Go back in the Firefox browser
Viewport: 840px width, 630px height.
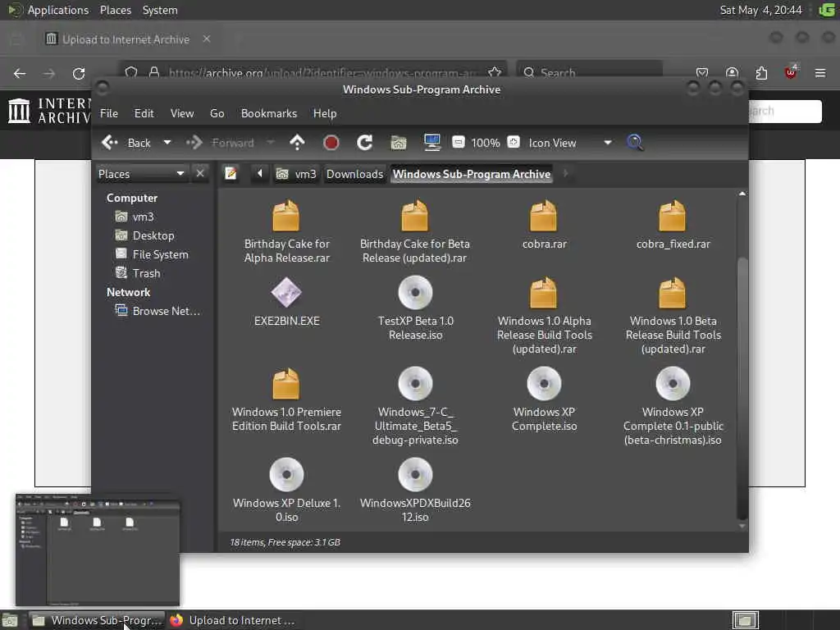20,73
